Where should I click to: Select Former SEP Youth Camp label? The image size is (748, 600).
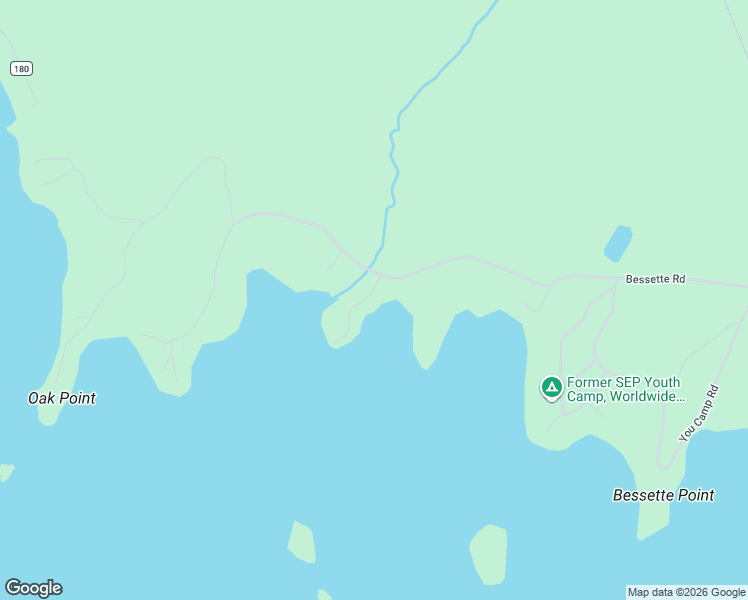(626, 389)
